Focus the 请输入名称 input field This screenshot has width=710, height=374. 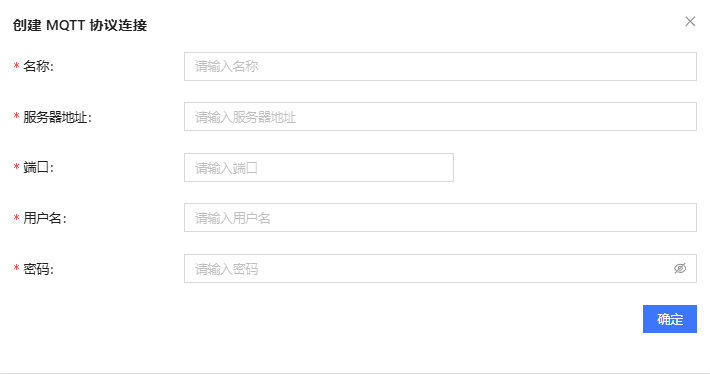[x=440, y=67]
